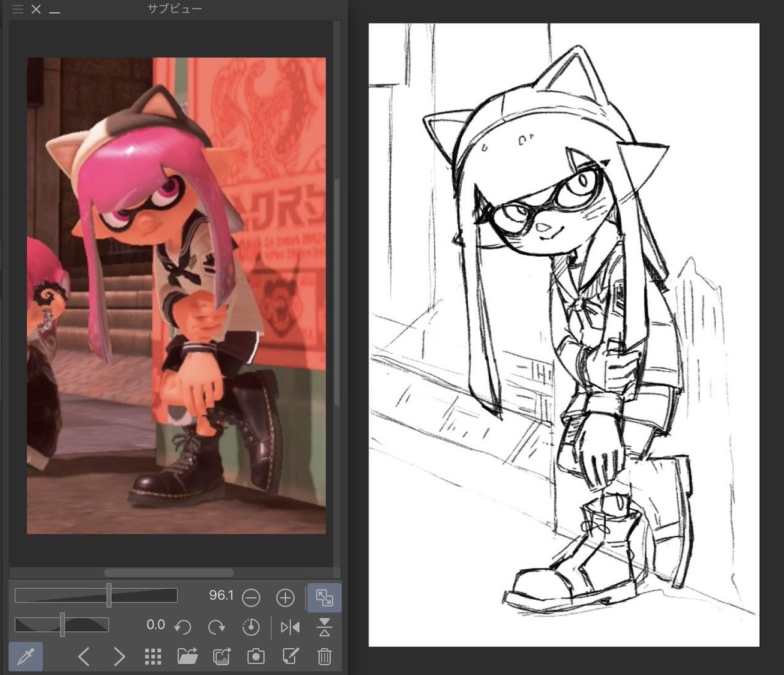This screenshot has height=675, width=784.
Task: Flip the reference image horizontally
Action: (290, 627)
